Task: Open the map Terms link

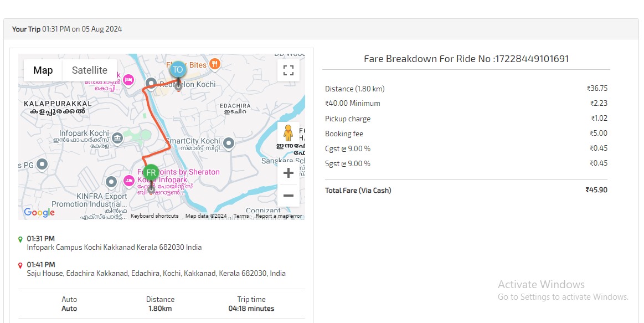Action: (241, 216)
